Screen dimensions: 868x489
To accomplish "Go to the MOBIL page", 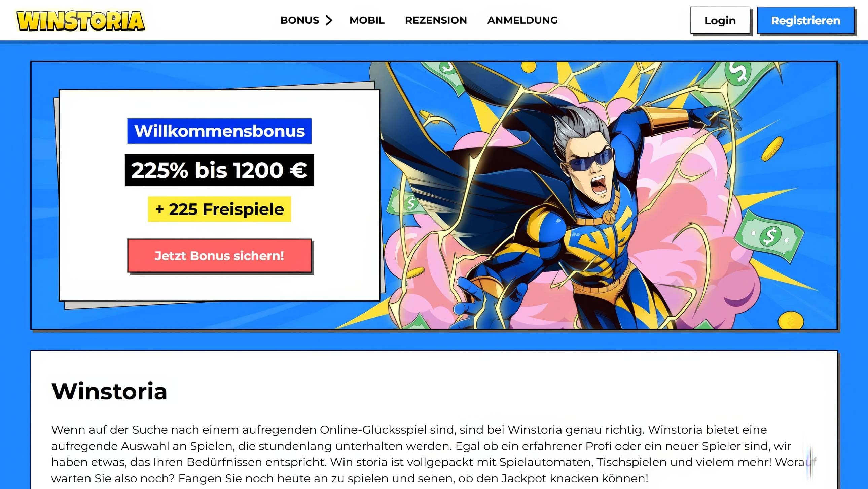I will [367, 20].
